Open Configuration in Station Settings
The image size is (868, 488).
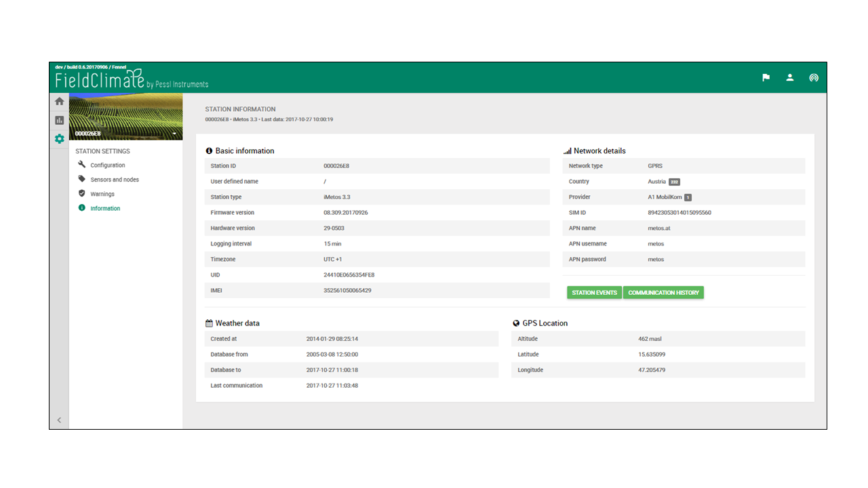[108, 165]
